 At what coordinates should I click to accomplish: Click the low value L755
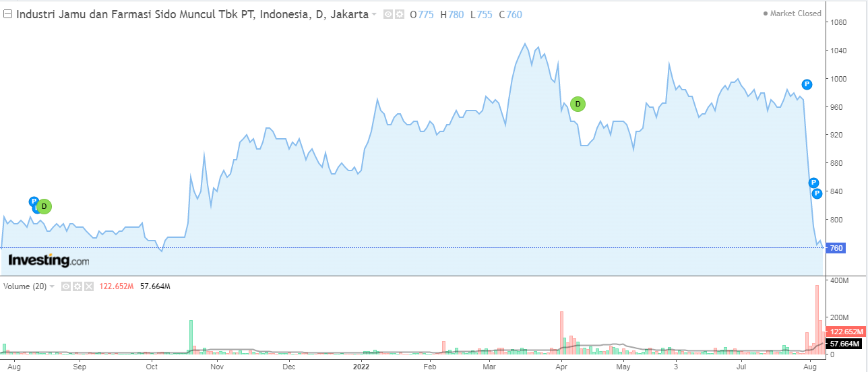click(x=481, y=14)
